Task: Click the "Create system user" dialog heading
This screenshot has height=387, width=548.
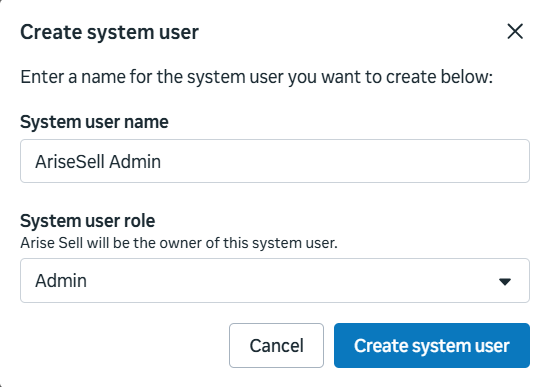Action: point(109,33)
